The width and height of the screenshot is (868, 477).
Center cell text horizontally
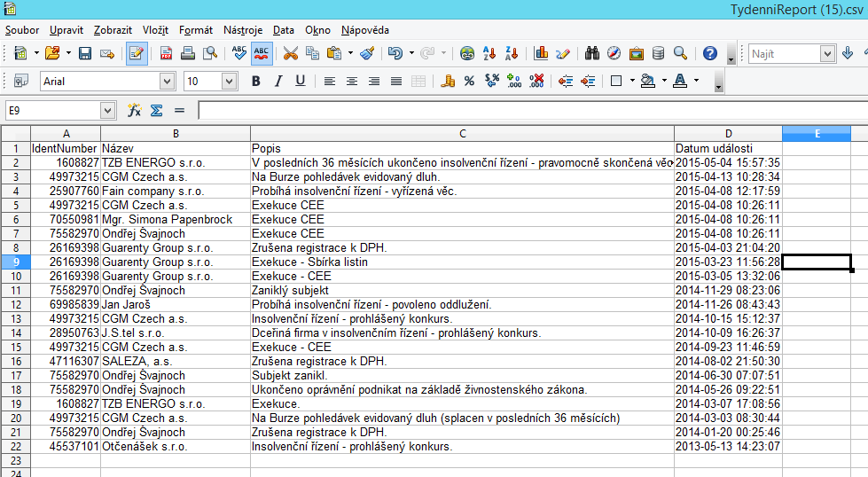351,82
